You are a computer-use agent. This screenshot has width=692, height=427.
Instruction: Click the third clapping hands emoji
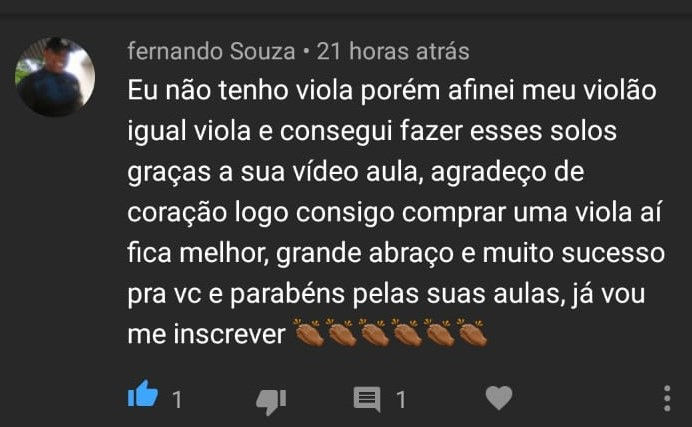374,332
